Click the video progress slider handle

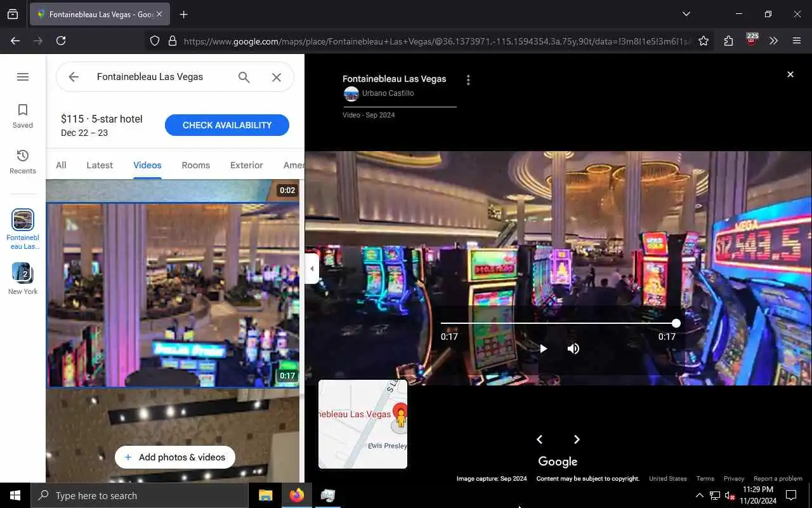click(x=676, y=323)
